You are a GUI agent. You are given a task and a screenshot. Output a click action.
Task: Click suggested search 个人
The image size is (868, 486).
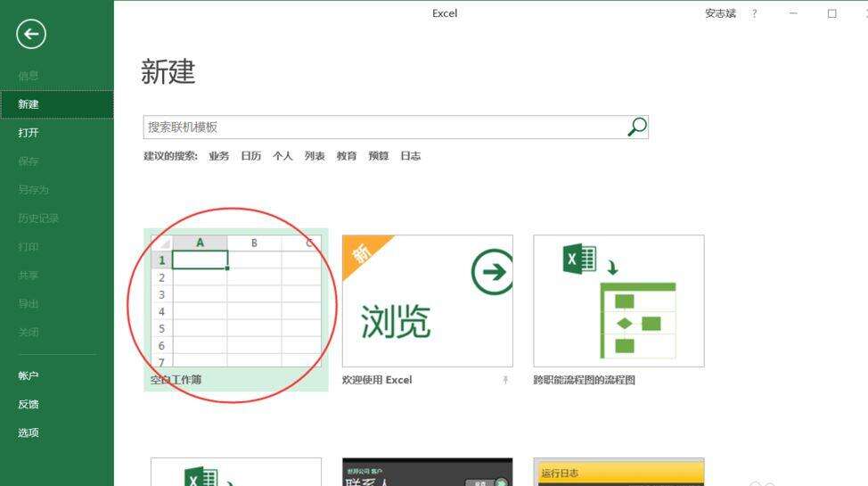tap(283, 156)
